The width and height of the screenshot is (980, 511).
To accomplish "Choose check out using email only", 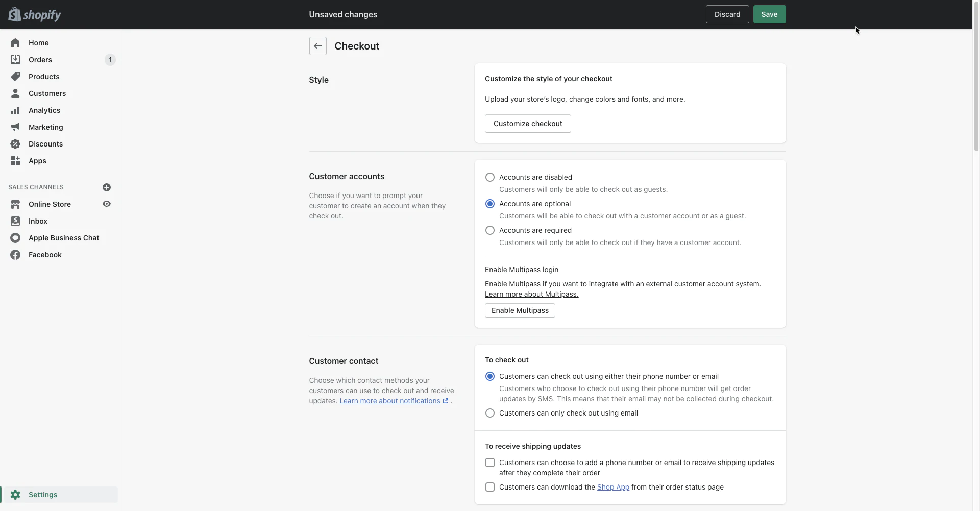I will (x=490, y=413).
